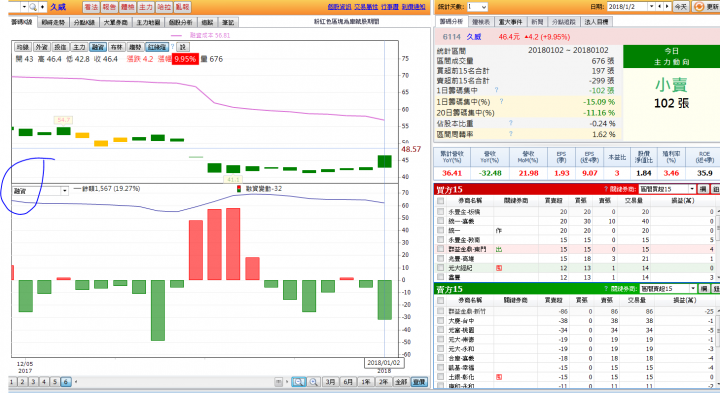Click the small button right of the 賣方15 dropdown

(x=704, y=289)
